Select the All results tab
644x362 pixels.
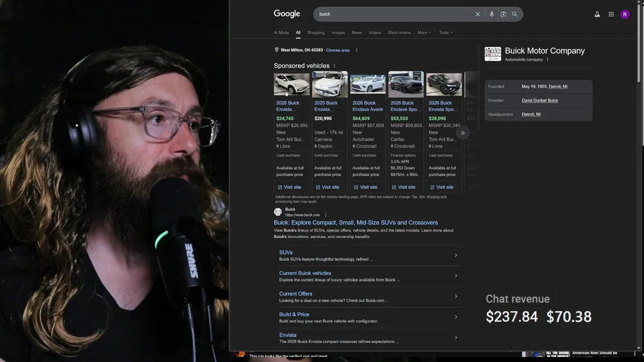(298, 33)
